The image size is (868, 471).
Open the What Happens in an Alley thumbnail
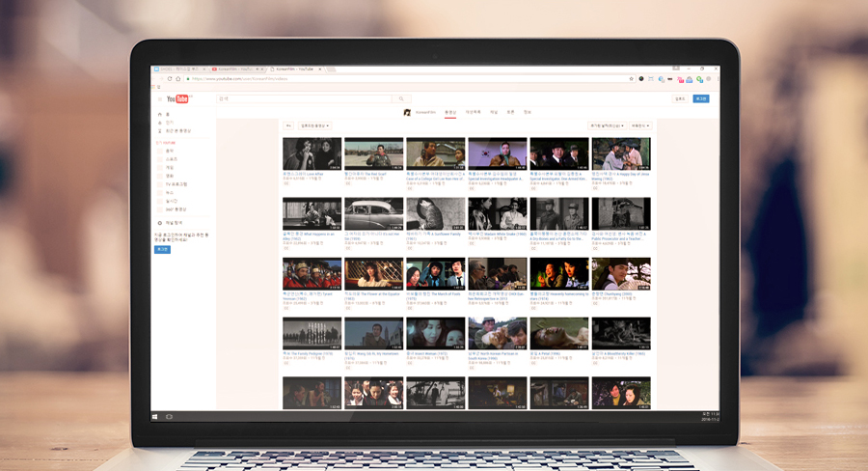(x=312, y=214)
